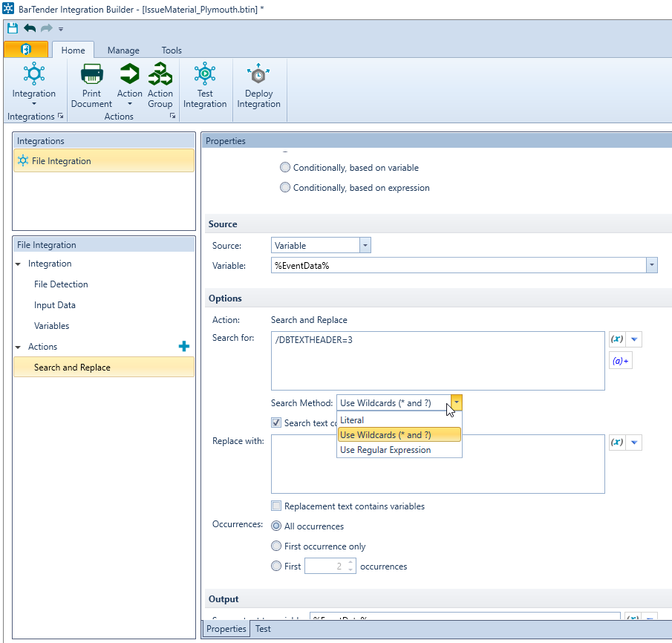Click the insert special character (a)+ button
The width and height of the screenshot is (672, 643).
click(620, 362)
